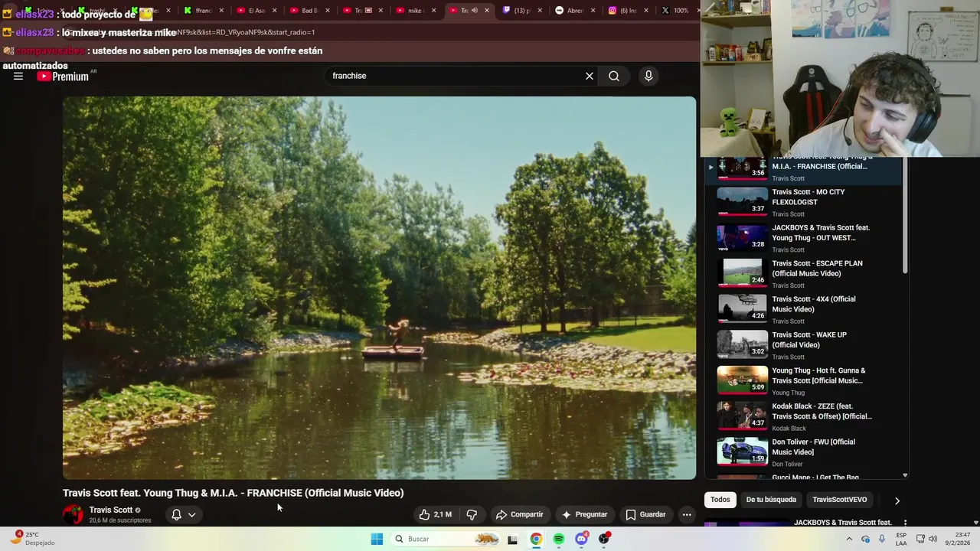Image resolution: width=980 pixels, height=551 pixels.
Task: Mute audio icon on the playing tab
Action: tap(475, 11)
